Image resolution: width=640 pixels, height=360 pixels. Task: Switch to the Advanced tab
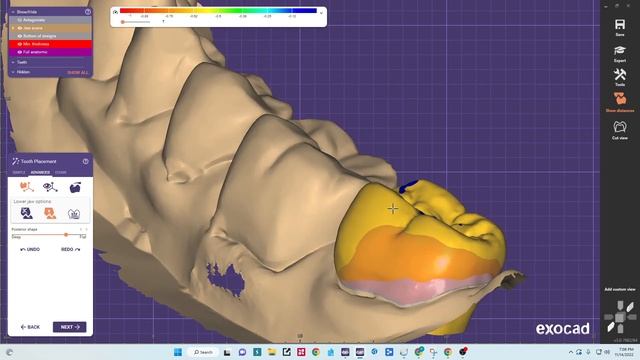point(40,172)
